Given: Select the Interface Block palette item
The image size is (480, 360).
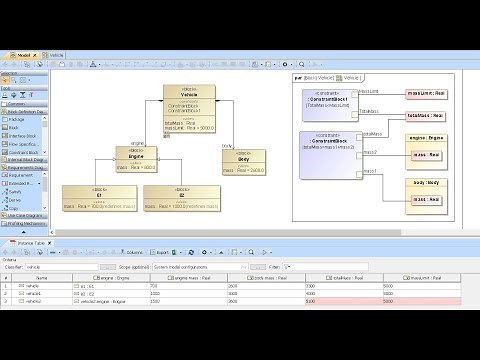Looking at the screenshot, I should point(19,136).
